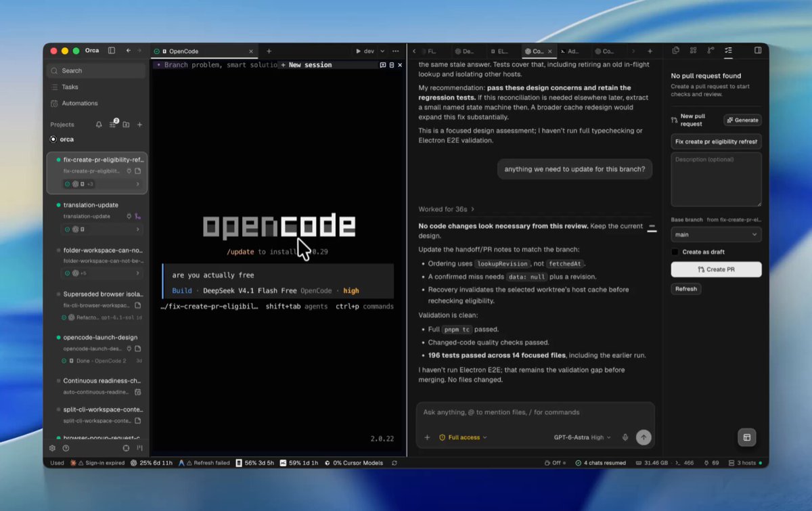Attach a file with the chat plus icon
The width and height of the screenshot is (812, 511).
click(x=427, y=438)
